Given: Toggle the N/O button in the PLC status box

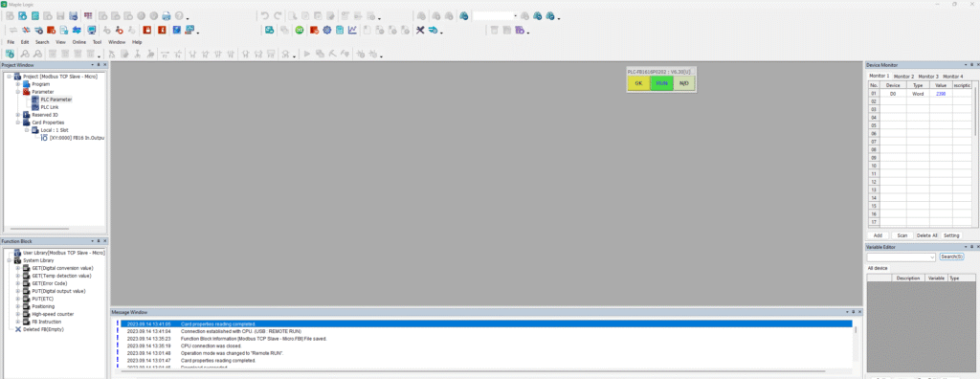Looking at the screenshot, I should pos(684,82).
